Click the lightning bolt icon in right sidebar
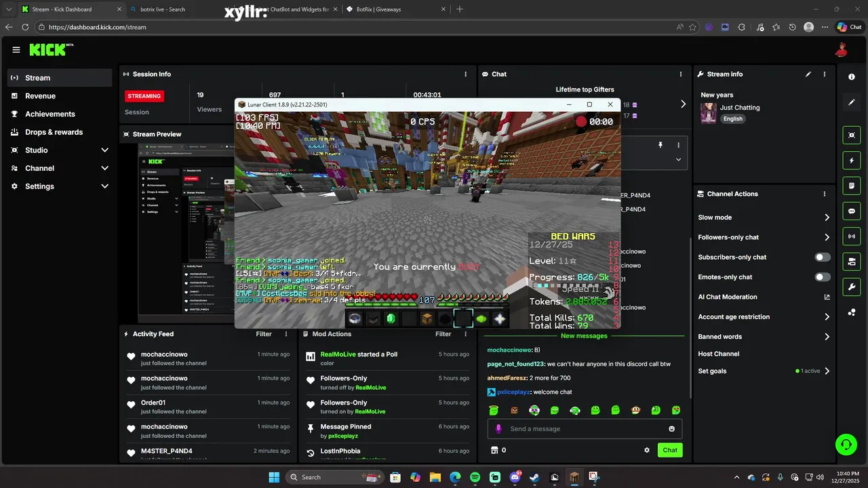This screenshot has height=488, width=868. 852,161
